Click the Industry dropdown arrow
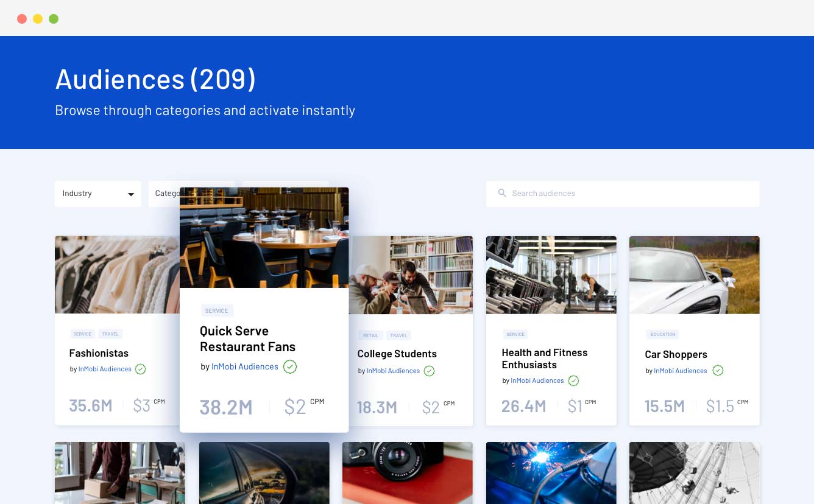 click(130, 194)
